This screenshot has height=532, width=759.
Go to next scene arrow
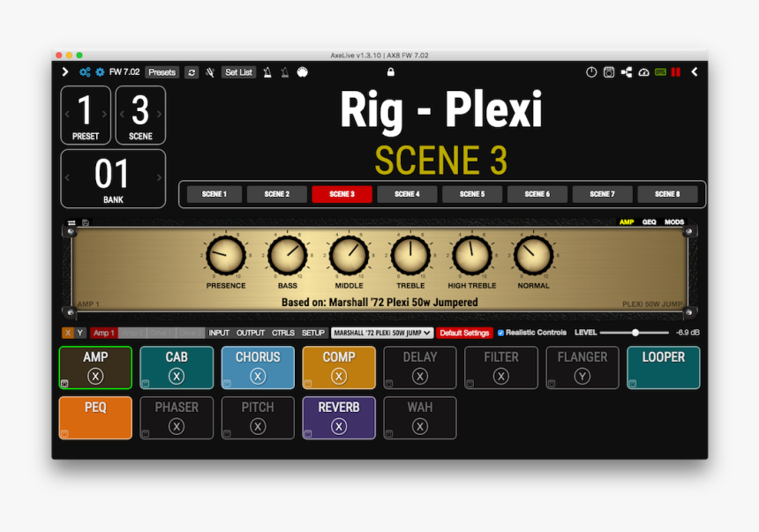(159, 114)
